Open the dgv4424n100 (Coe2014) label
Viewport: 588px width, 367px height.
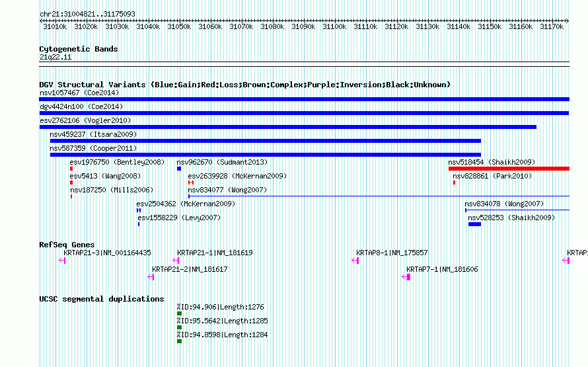click(x=81, y=106)
